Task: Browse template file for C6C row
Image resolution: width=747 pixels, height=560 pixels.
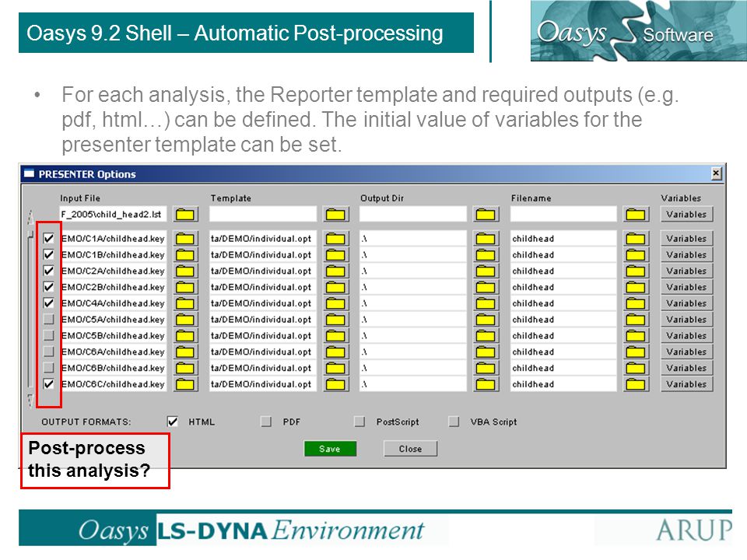Action: (335, 384)
